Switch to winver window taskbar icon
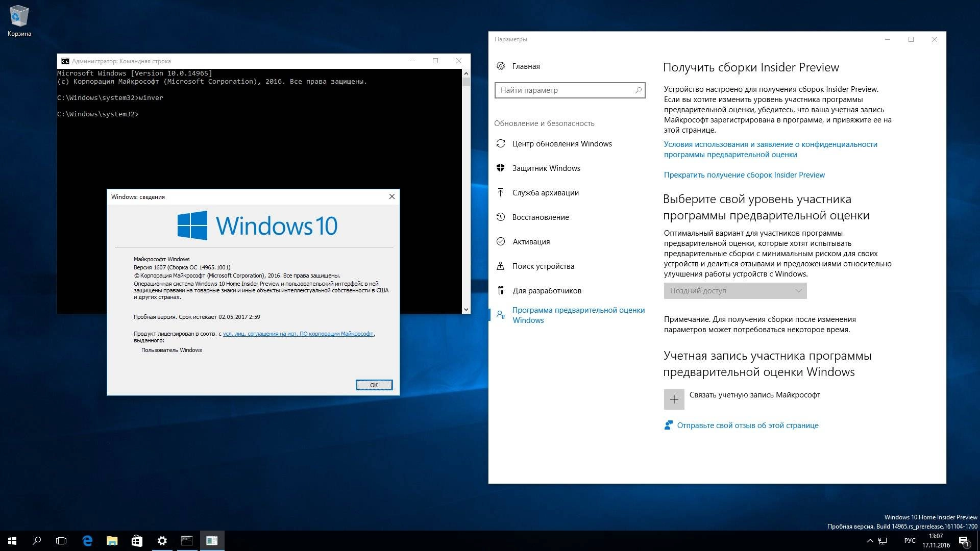 [x=212, y=541]
